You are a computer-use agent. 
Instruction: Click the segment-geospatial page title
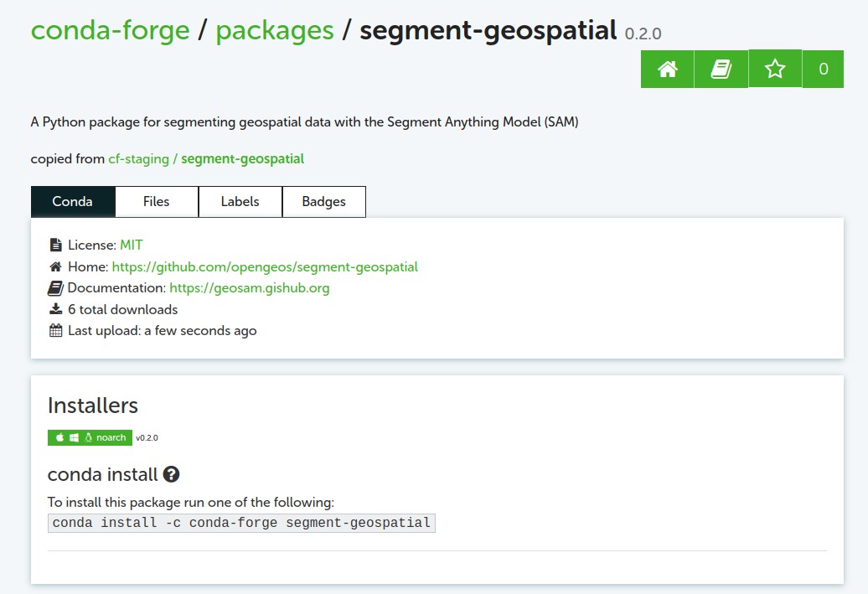click(488, 31)
